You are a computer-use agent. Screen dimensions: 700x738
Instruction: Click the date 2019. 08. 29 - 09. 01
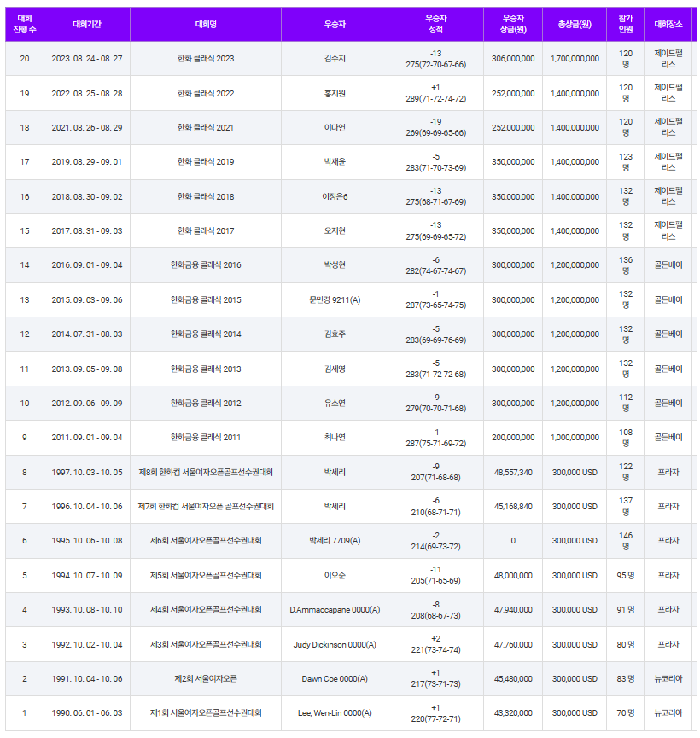tap(87, 162)
